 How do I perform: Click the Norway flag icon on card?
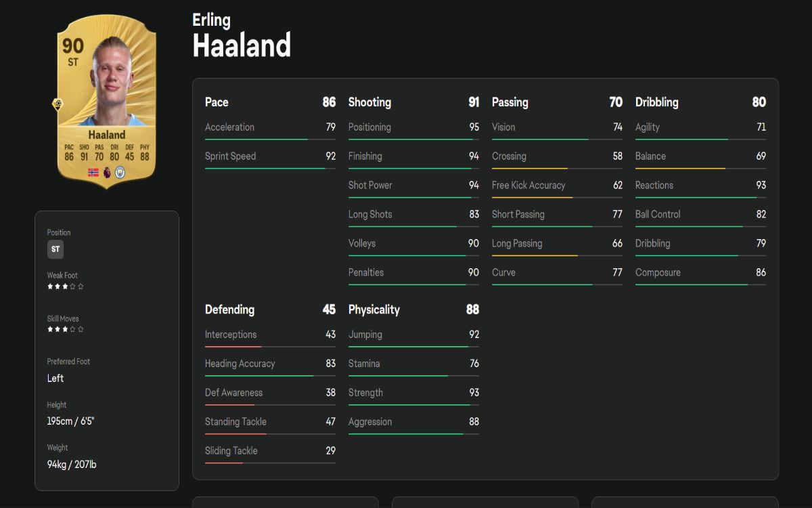pos(93,172)
